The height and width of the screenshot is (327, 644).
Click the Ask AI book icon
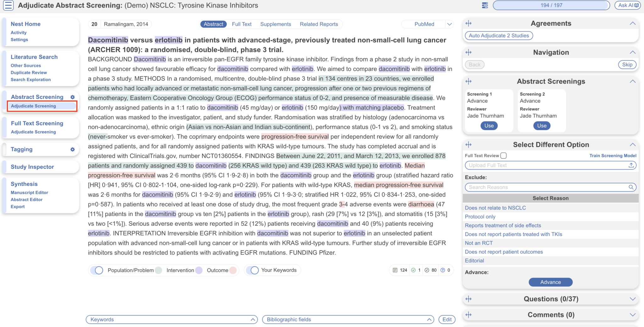pyautogui.click(x=636, y=5)
